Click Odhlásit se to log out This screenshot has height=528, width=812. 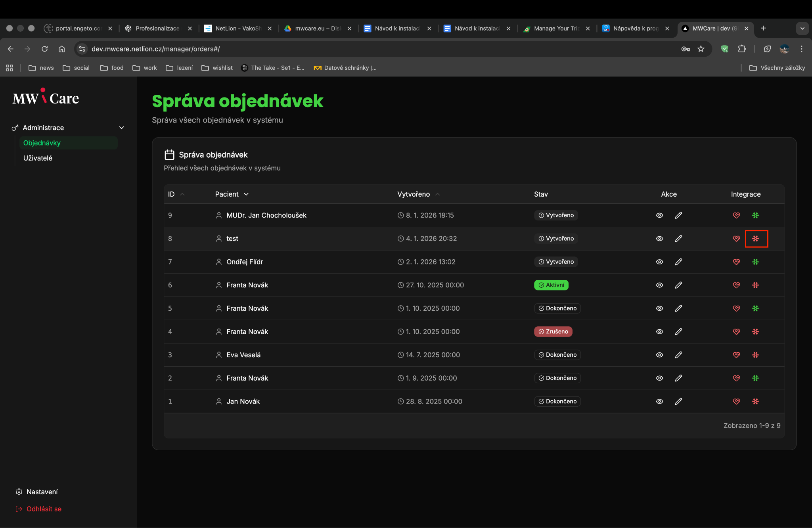pyautogui.click(x=44, y=509)
